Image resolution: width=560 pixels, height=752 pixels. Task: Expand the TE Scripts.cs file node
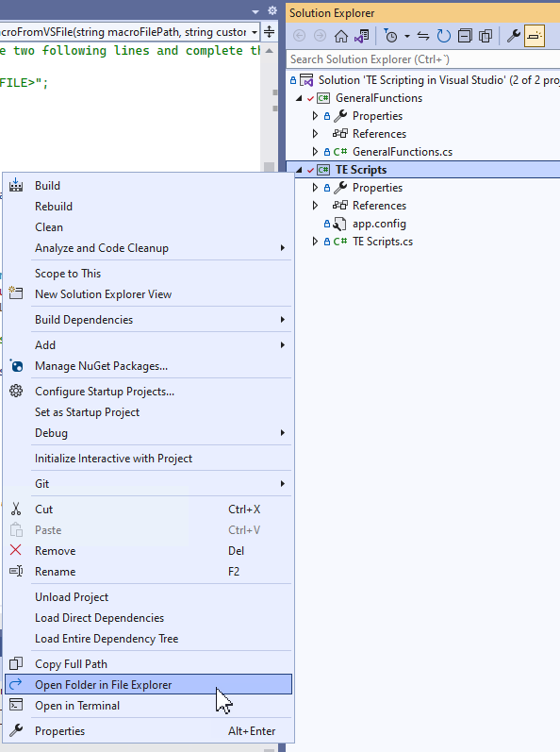[315, 242]
